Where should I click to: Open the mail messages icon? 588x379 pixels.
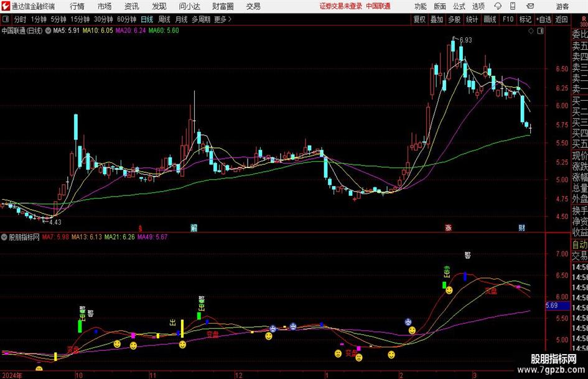pyautogui.click(x=530, y=6)
